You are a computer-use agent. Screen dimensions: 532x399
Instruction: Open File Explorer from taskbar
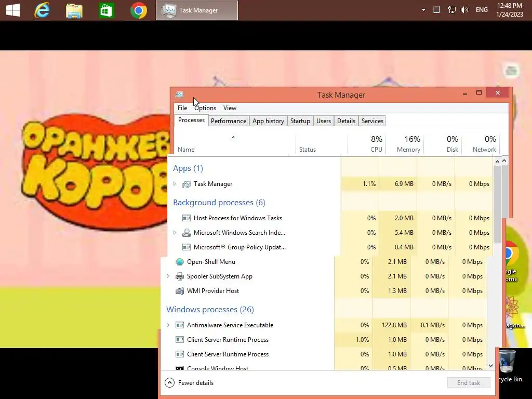coord(74,10)
